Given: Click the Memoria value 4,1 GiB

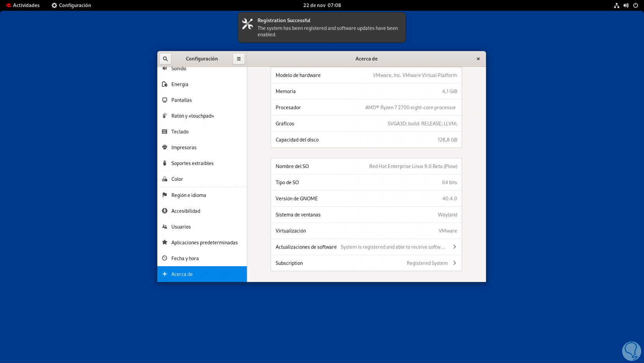Looking at the screenshot, I should pyautogui.click(x=450, y=91).
